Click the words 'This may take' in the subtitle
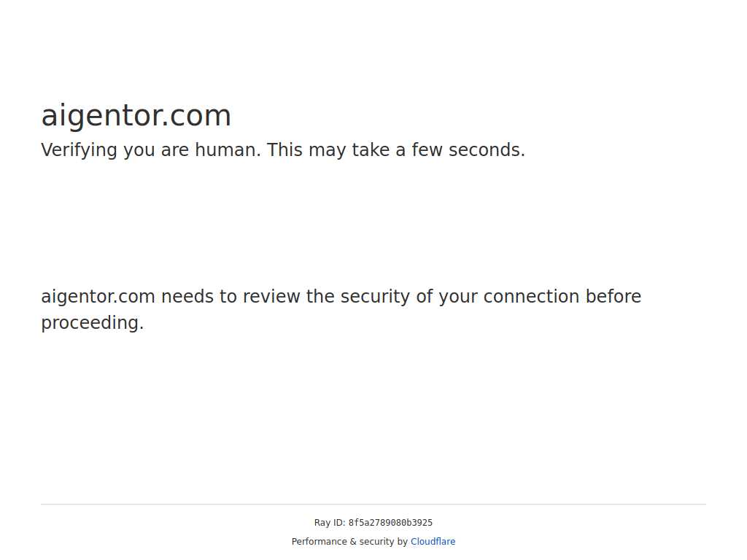Viewport: 747px width, 560px height. tap(328, 150)
